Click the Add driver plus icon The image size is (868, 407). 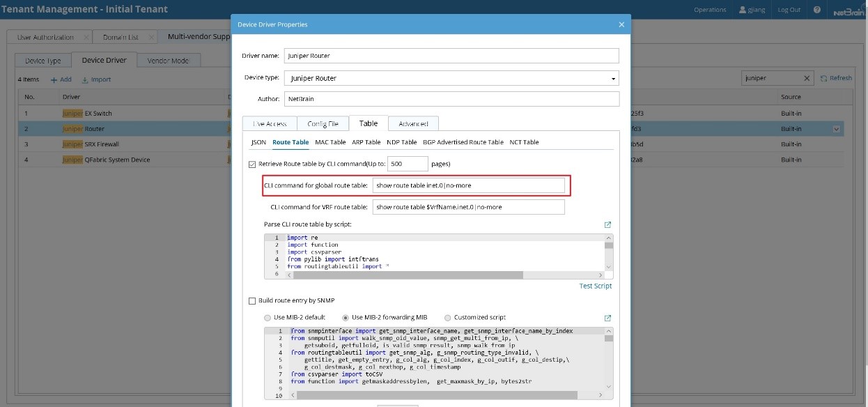click(54, 79)
